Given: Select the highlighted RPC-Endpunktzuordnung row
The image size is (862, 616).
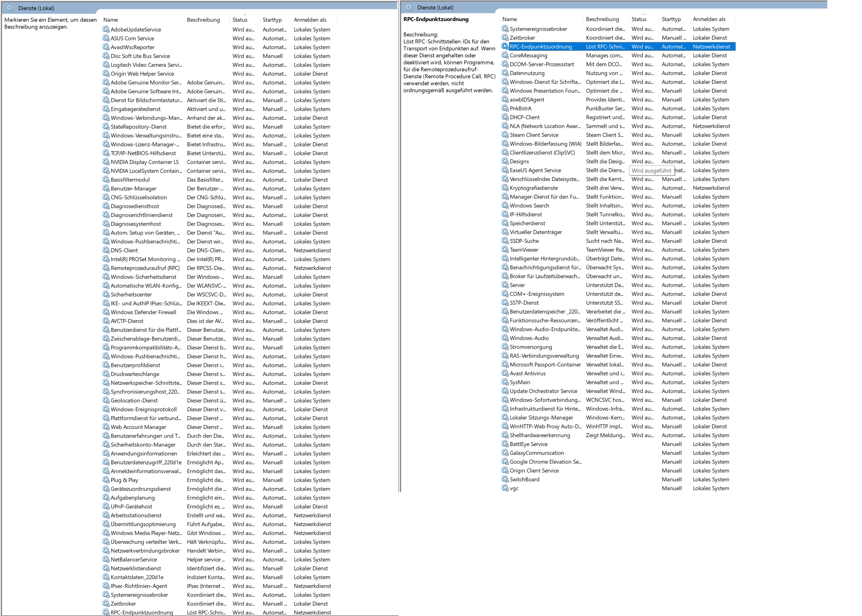Looking at the screenshot, I should pos(540,47).
